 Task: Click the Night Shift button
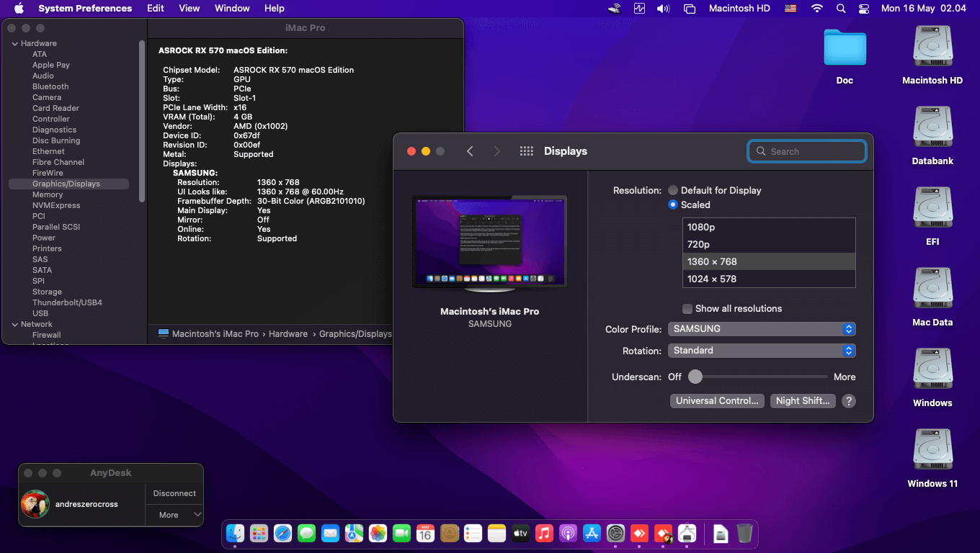click(x=803, y=400)
